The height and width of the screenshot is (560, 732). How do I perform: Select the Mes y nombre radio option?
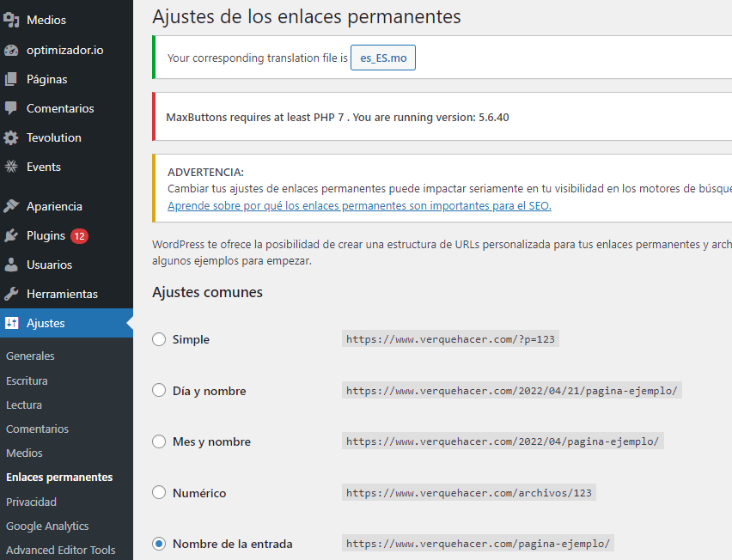click(x=159, y=441)
